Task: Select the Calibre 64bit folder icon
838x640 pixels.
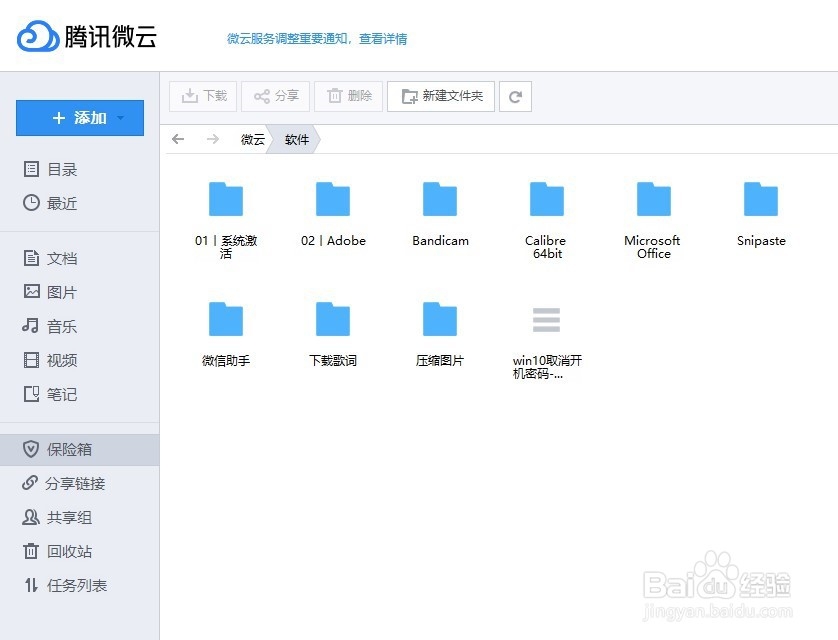Action: tap(547, 199)
